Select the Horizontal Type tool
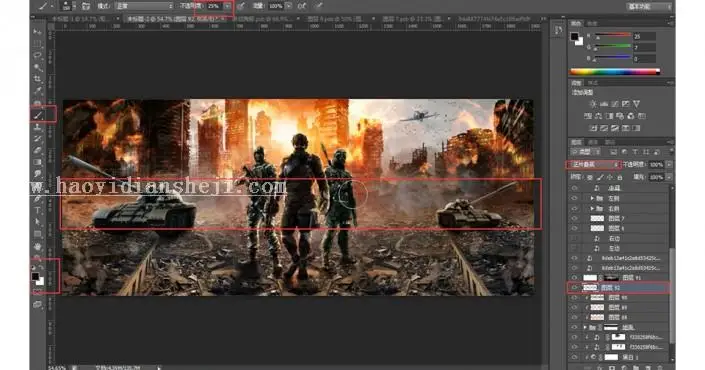 (x=38, y=210)
